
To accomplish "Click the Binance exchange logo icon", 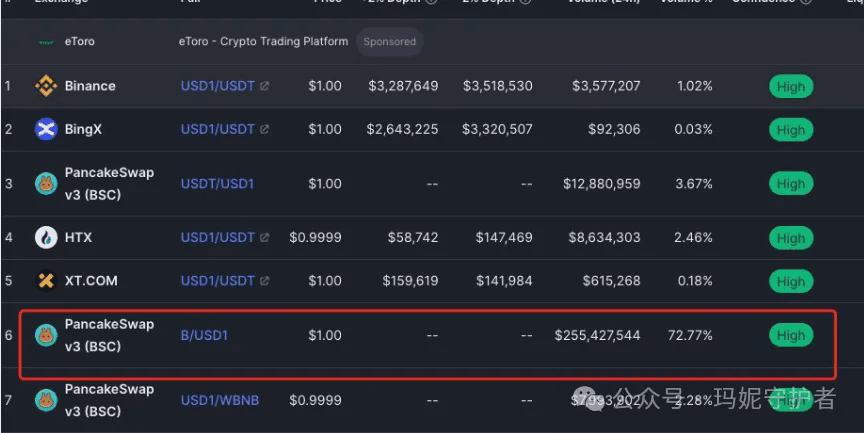I will (46, 86).
